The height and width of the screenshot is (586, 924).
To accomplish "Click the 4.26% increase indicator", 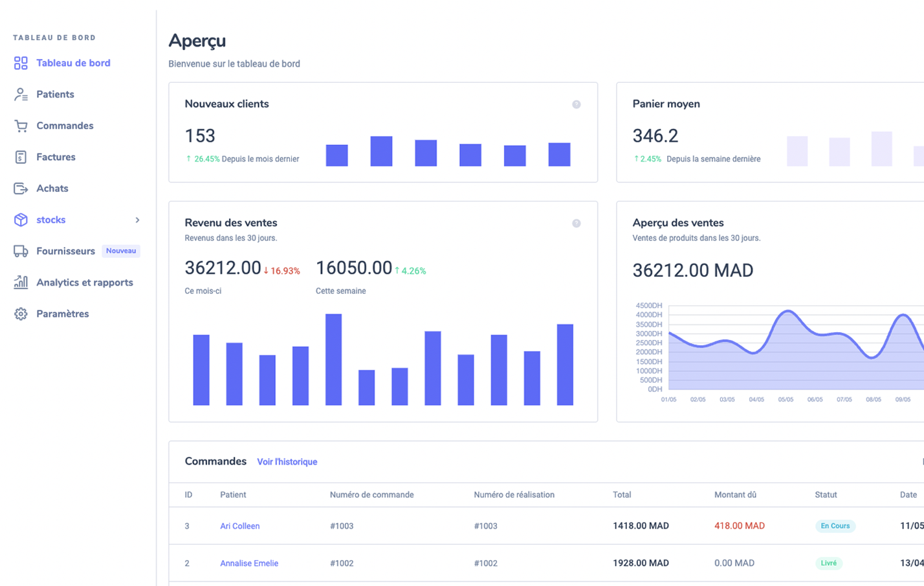I will 410,271.
